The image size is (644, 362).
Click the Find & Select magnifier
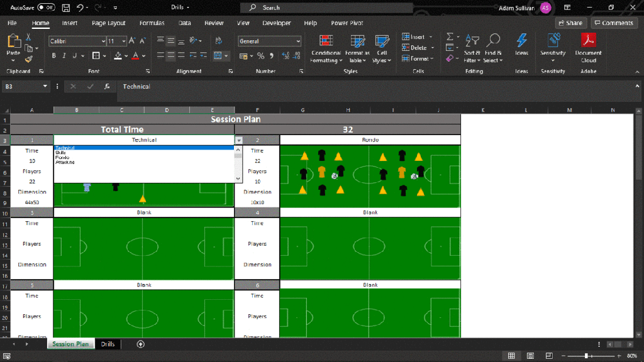[493, 41]
